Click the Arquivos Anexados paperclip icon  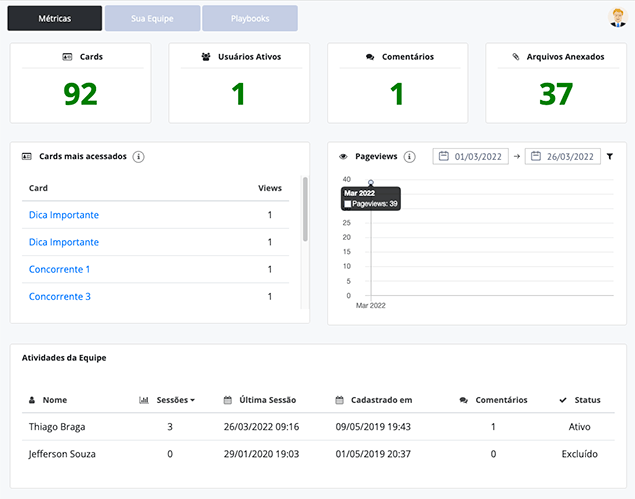516,57
